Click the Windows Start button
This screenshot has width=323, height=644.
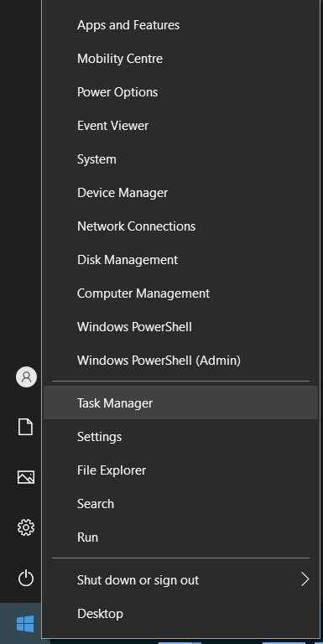point(24,624)
